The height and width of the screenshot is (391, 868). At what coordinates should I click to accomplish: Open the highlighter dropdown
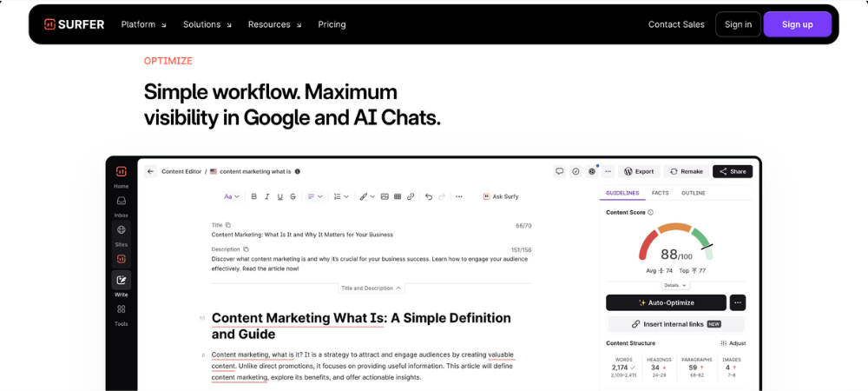click(366, 196)
